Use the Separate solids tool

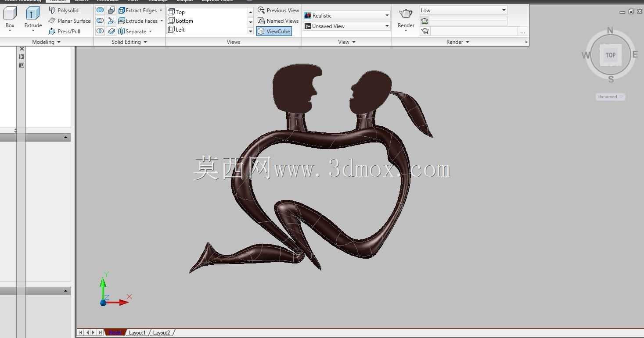(x=132, y=31)
